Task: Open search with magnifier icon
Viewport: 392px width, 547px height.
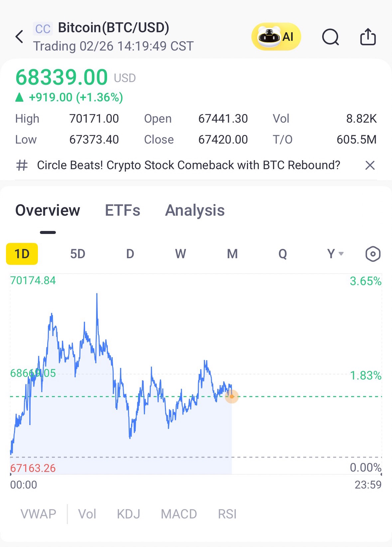Action: coord(330,37)
